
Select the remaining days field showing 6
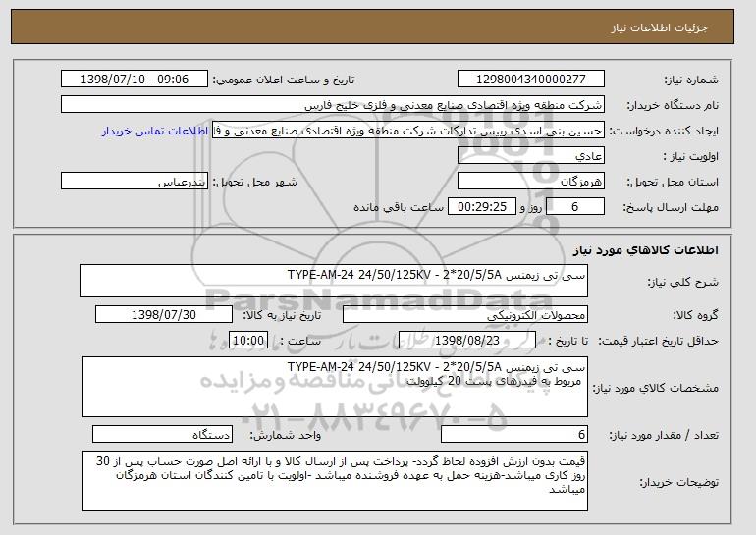point(574,207)
